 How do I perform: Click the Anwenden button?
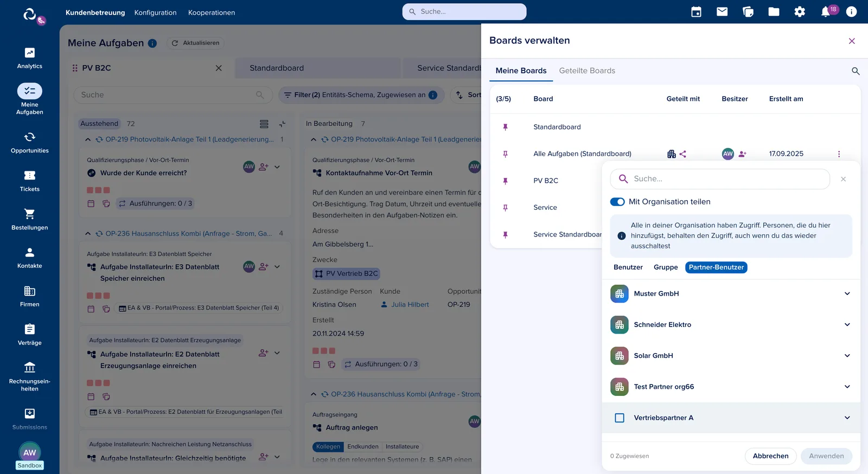[826, 456]
